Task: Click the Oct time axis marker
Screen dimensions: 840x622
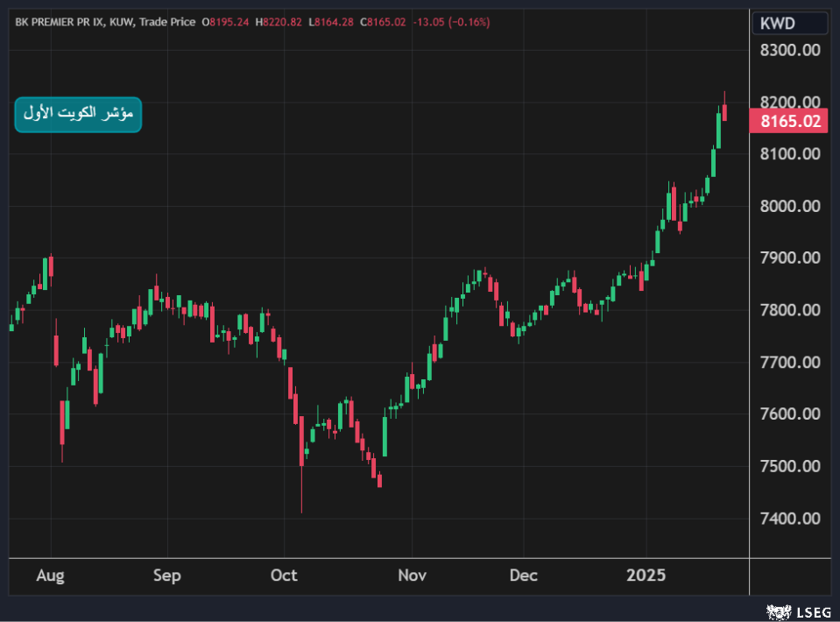Action: tap(284, 576)
